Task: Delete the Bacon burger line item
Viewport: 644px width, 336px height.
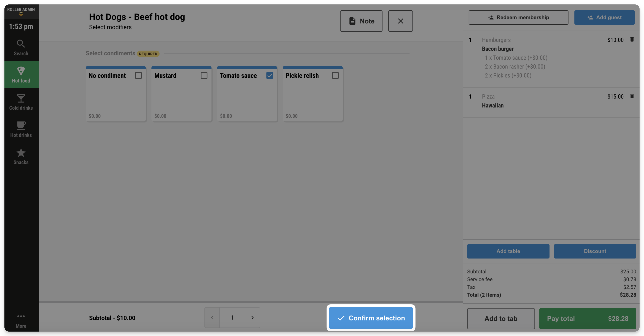Action: click(632, 39)
